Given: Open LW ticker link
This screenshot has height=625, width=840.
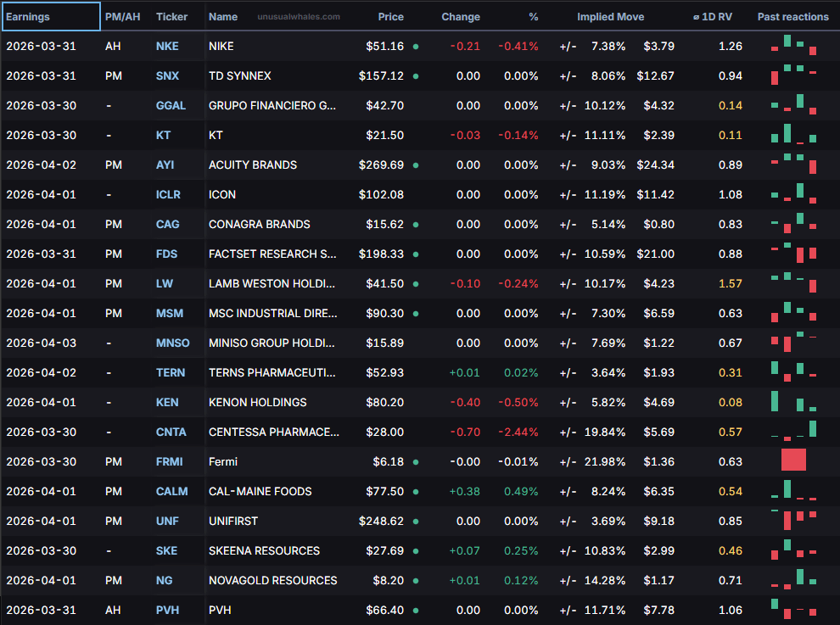Looking at the screenshot, I should tap(165, 283).
